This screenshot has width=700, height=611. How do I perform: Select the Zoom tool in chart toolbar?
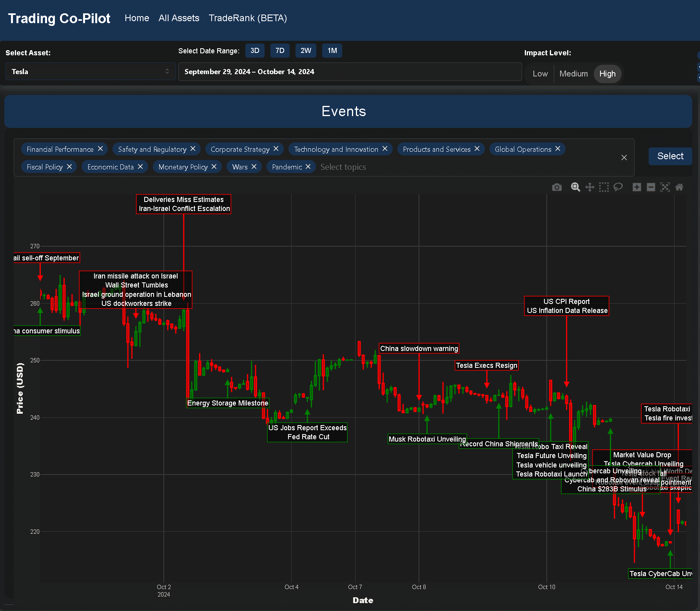click(575, 187)
